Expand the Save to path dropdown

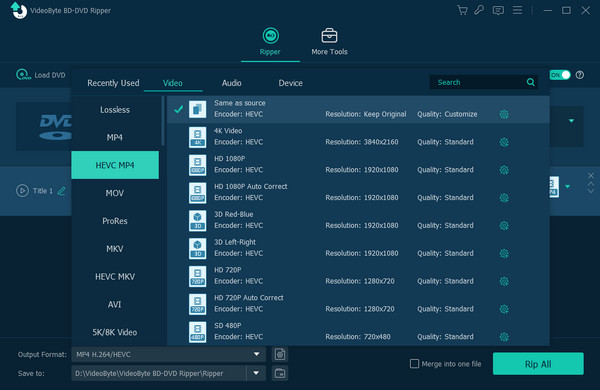click(256, 373)
